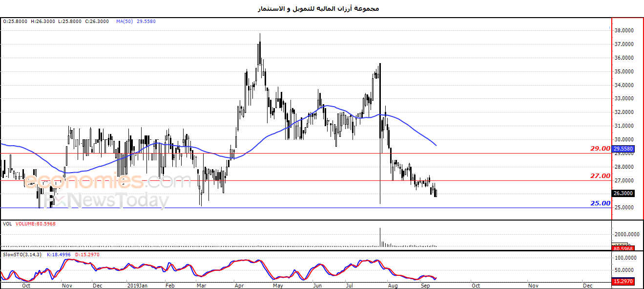Select the 29.00 red resistance label

pyautogui.click(x=600, y=149)
